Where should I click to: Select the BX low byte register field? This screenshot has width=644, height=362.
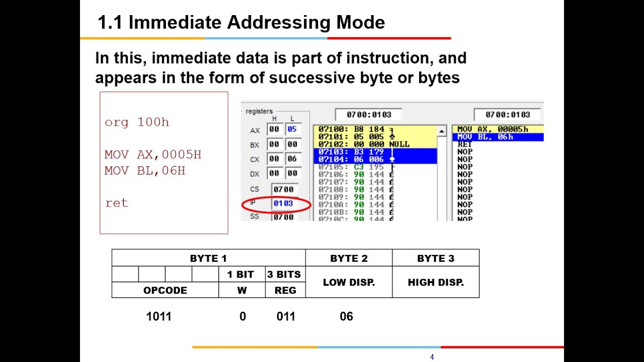pos(292,144)
